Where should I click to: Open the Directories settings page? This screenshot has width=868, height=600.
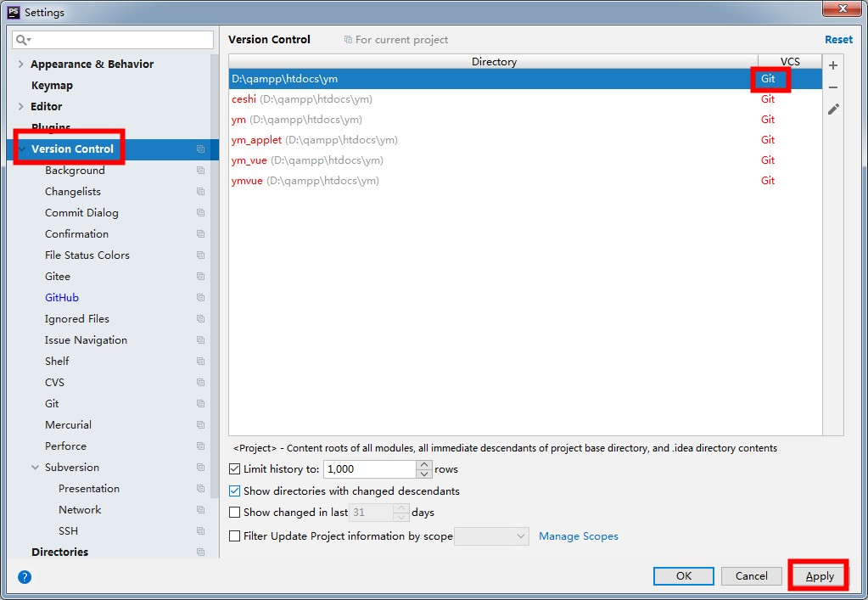59,552
